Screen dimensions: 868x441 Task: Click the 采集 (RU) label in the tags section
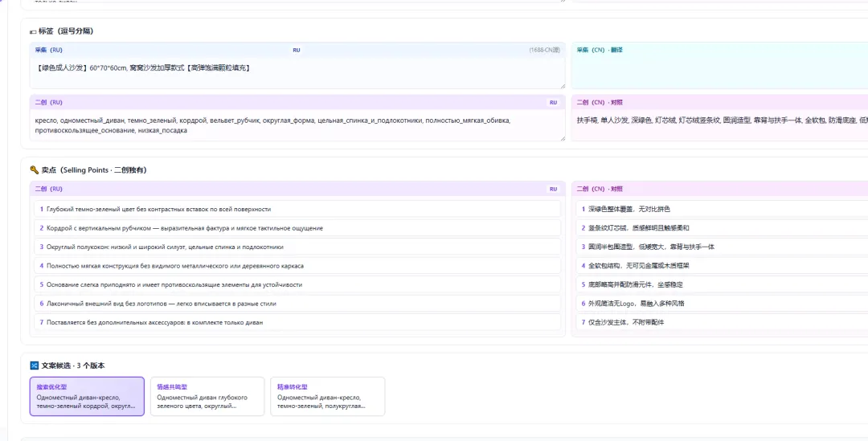click(49, 50)
